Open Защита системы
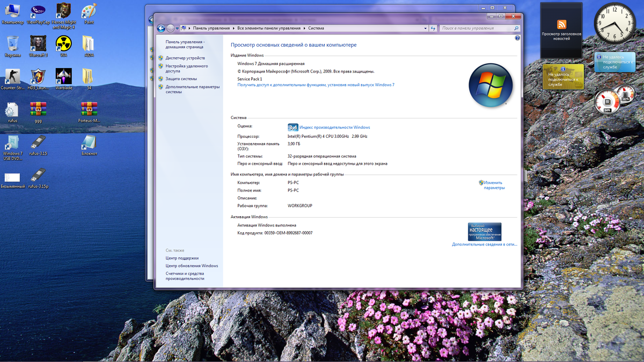The width and height of the screenshot is (644, 362). click(x=181, y=79)
